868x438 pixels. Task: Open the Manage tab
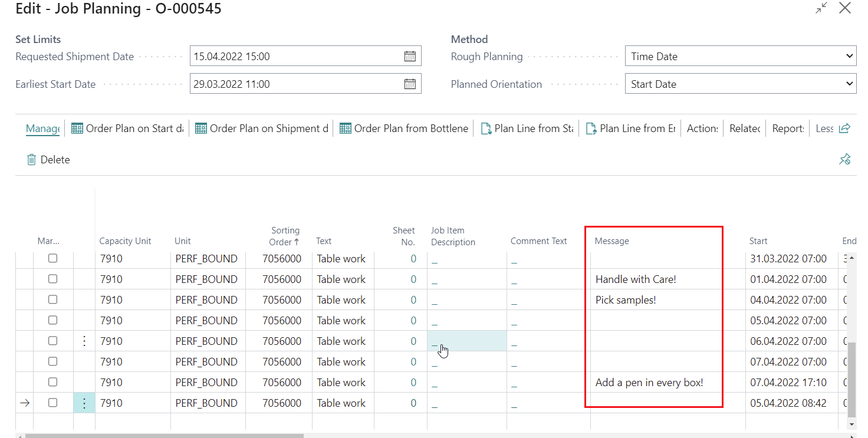43,129
